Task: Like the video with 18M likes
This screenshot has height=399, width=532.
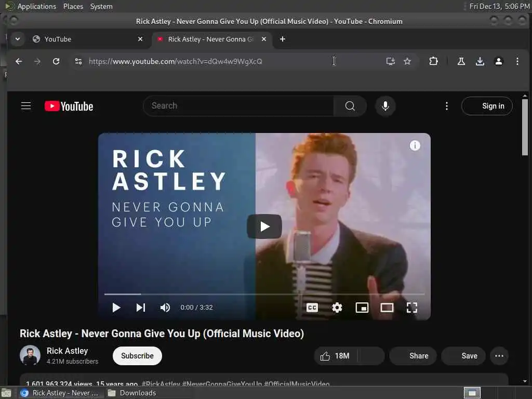Action: click(335, 356)
